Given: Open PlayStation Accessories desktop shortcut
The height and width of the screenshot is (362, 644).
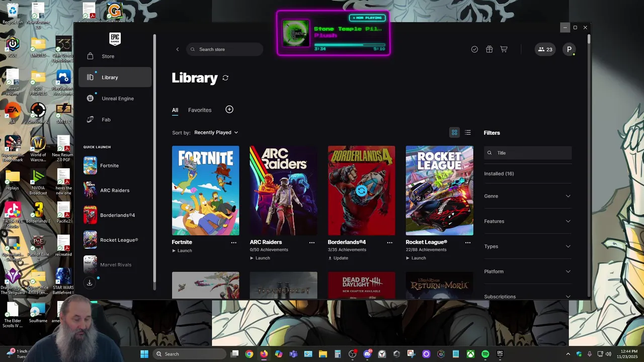Looking at the screenshot, I should [63, 83].
